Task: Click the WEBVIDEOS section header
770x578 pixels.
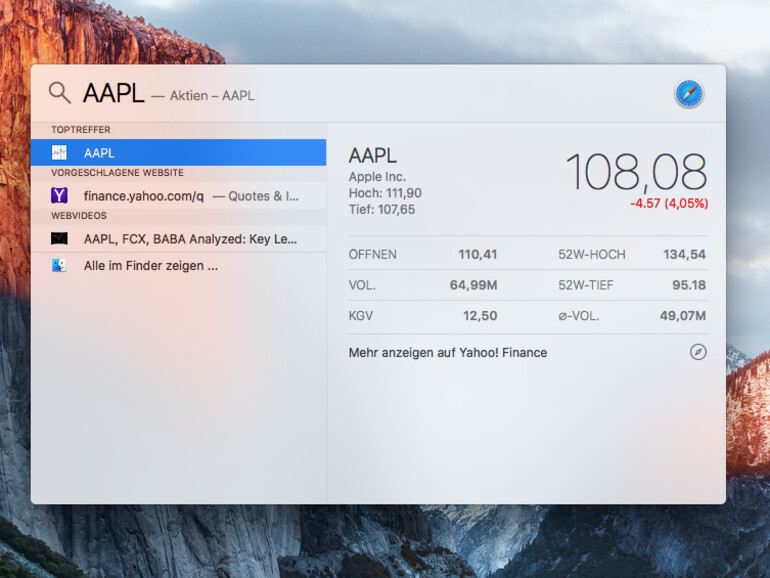Action: [x=79, y=216]
